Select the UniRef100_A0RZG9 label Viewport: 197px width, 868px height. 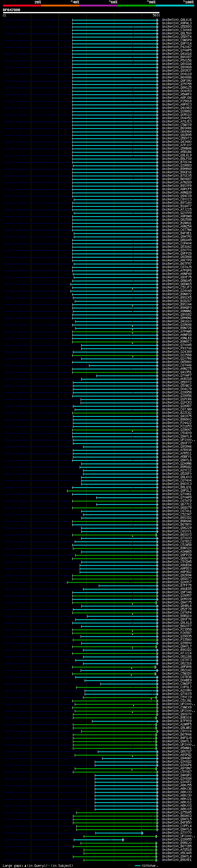177,379
